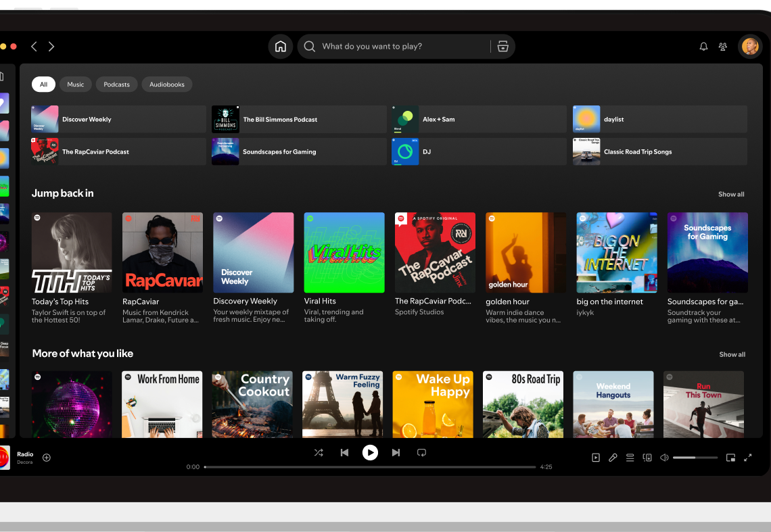Navigate back with the left arrow

[34, 46]
